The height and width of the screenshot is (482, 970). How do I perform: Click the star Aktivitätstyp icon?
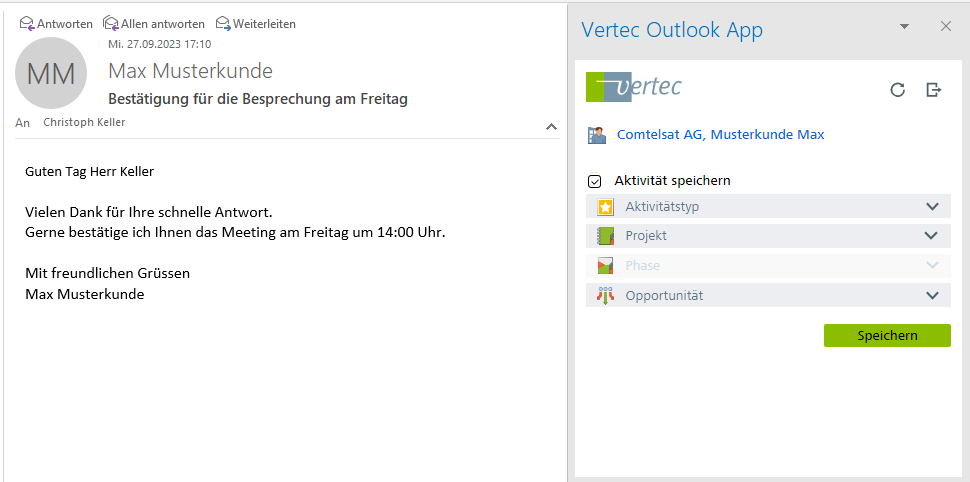pyautogui.click(x=605, y=207)
